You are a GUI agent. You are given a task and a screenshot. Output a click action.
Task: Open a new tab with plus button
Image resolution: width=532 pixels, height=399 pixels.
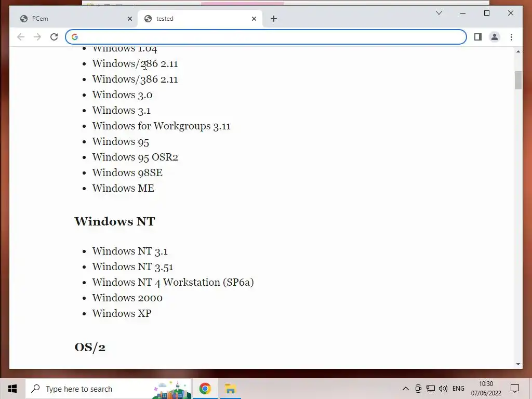tap(274, 19)
